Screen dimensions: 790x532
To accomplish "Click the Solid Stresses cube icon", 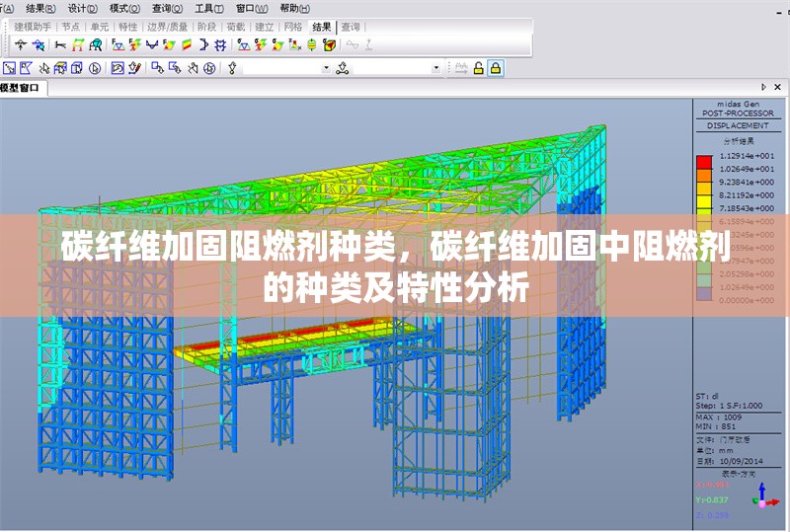I will [x=329, y=45].
